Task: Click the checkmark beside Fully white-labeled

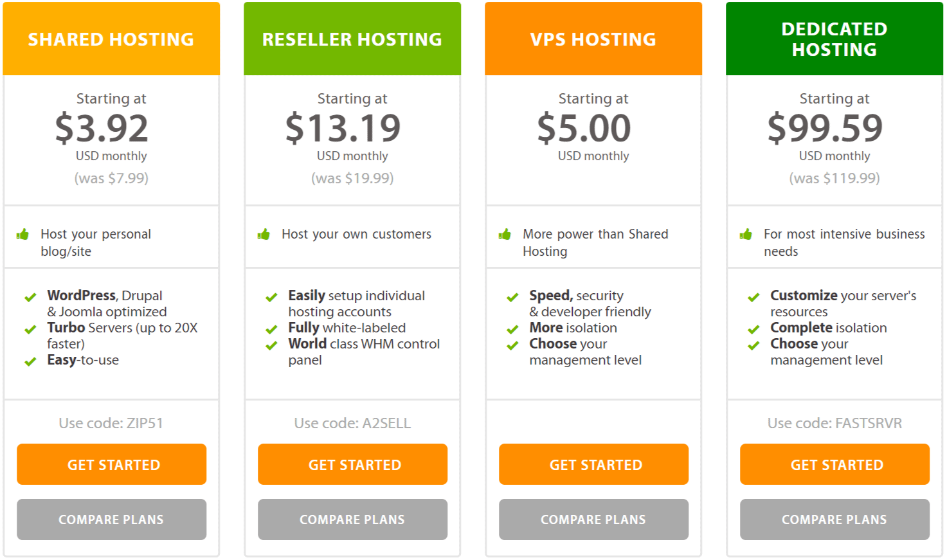Action: click(x=271, y=329)
